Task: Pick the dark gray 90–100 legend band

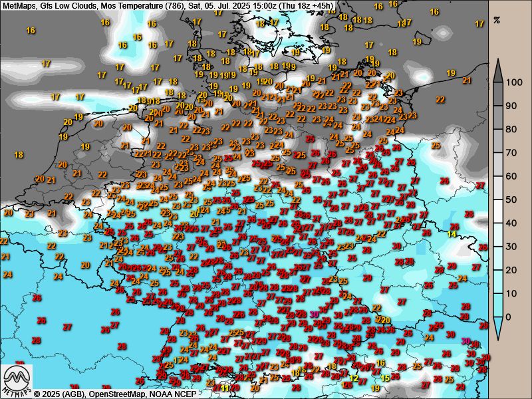Action: [x=497, y=94]
